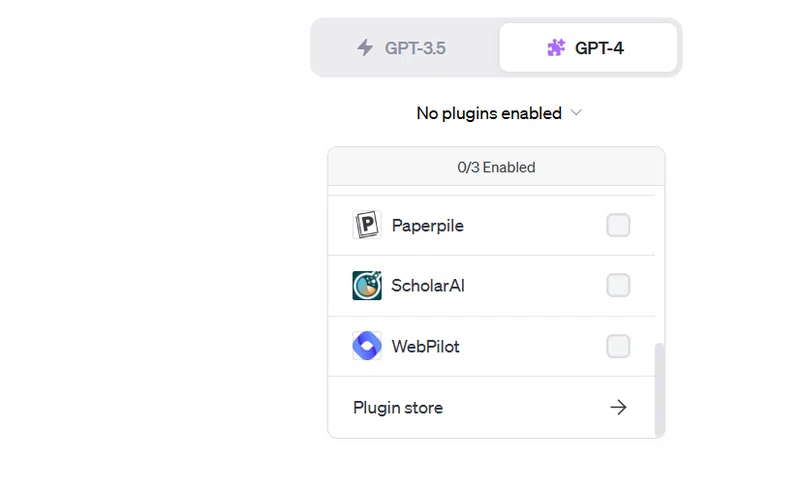Click the Plugin store arrow icon
This screenshot has width=800, height=489.
618,407
